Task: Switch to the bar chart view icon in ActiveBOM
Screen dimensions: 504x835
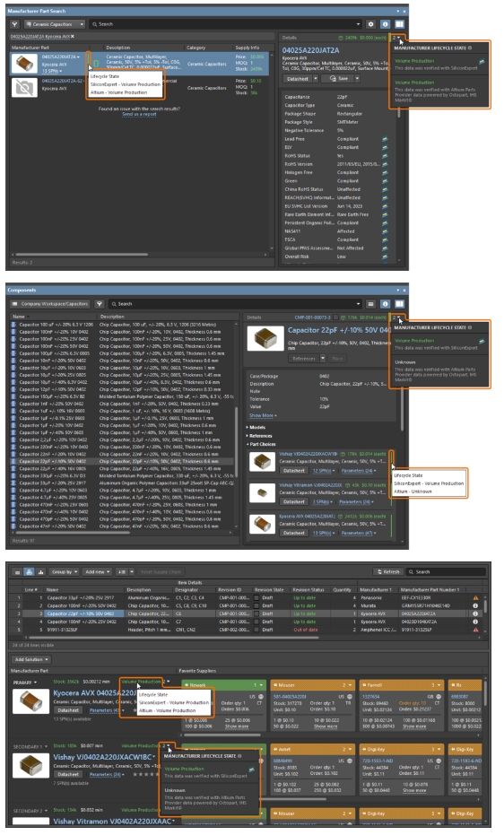Action: (x=40, y=571)
